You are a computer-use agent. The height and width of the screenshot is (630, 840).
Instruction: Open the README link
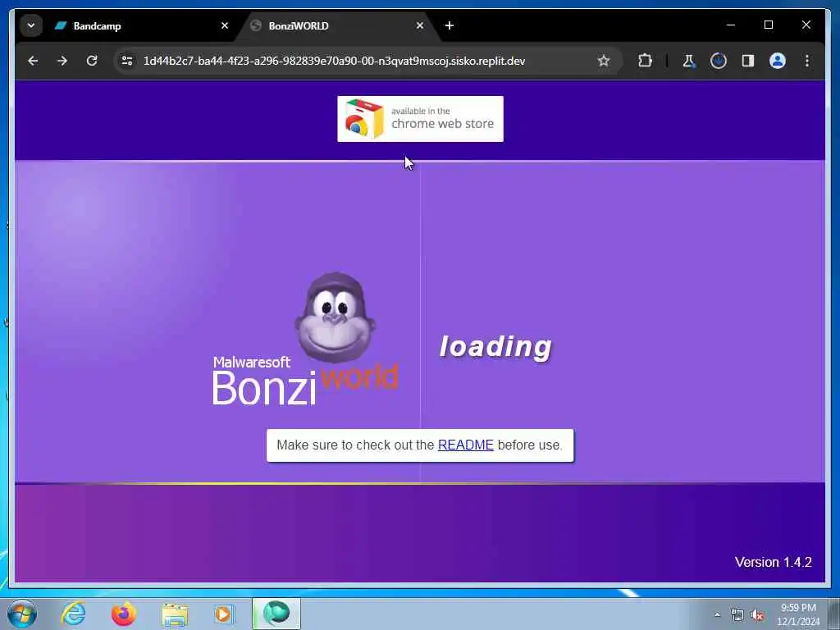(466, 445)
